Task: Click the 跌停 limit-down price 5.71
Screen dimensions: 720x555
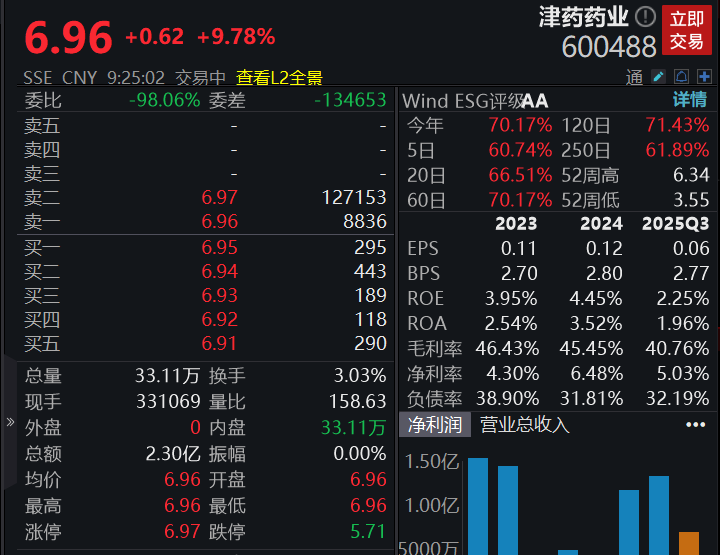Action: (368, 532)
